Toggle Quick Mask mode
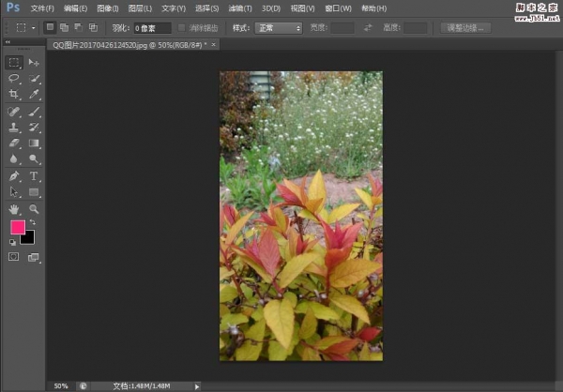 14,257
